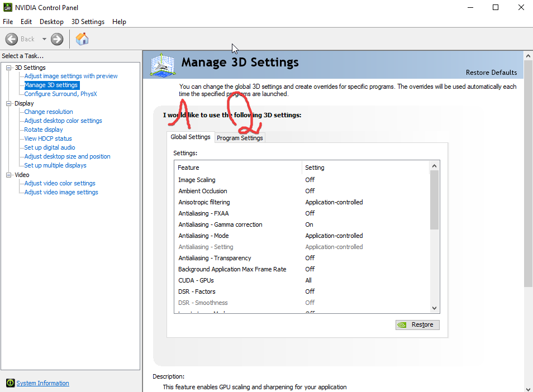Screen dimensions: 533x392
Task: Collapse the Display tree node
Action: click(9, 103)
